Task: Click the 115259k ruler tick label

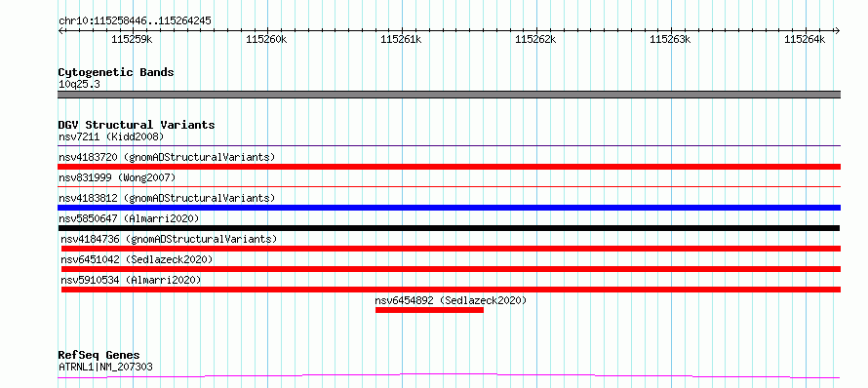Action: 133,39
